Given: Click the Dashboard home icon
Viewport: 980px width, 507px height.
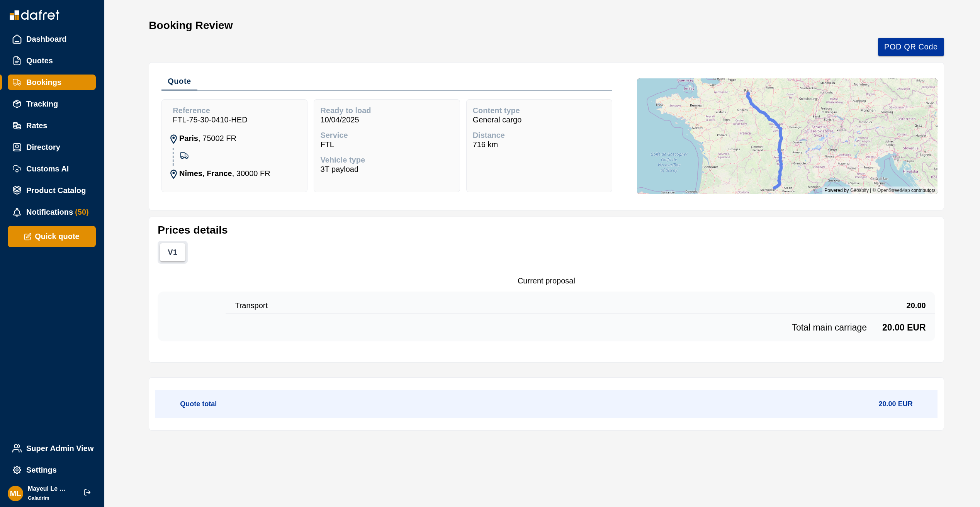Looking at the screenshot, I should [17, 39].
